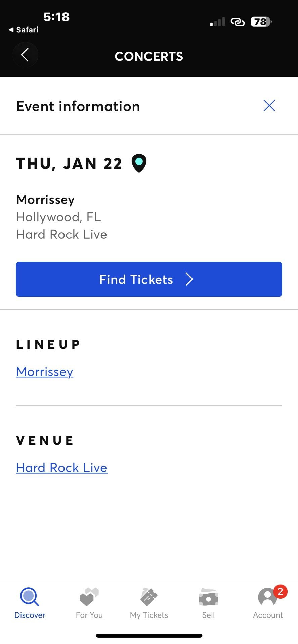Tap the back arrow in header

pyautogui.click(x=25, y=55)
